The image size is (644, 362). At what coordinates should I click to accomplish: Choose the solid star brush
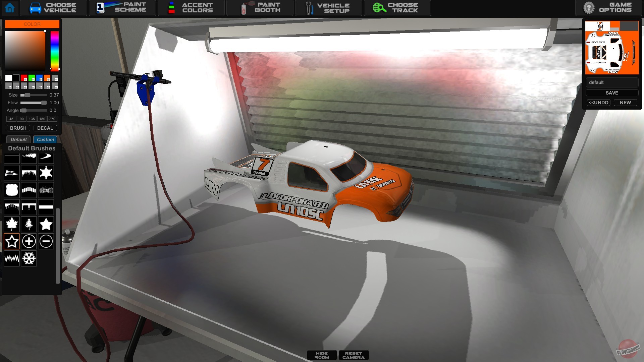tap(46, 224)
